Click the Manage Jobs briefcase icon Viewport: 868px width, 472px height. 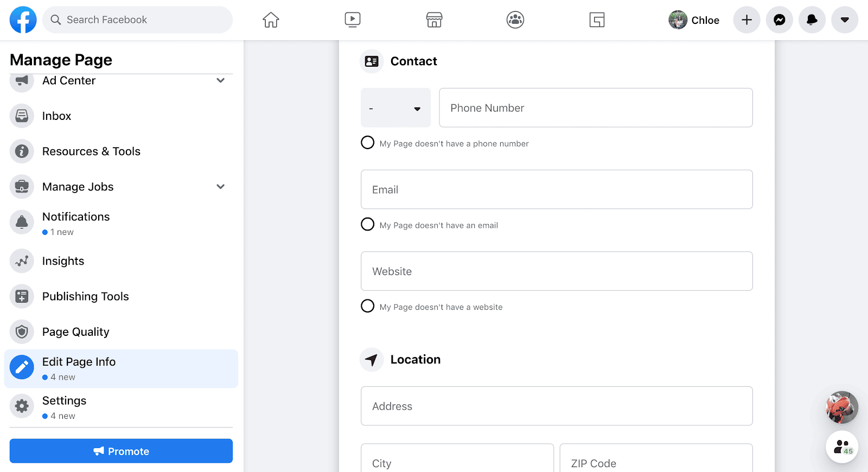tap(22, 187)
